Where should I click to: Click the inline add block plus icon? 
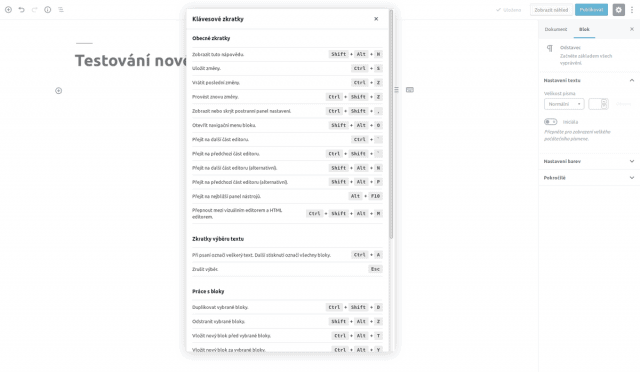[x=58, y=91]
